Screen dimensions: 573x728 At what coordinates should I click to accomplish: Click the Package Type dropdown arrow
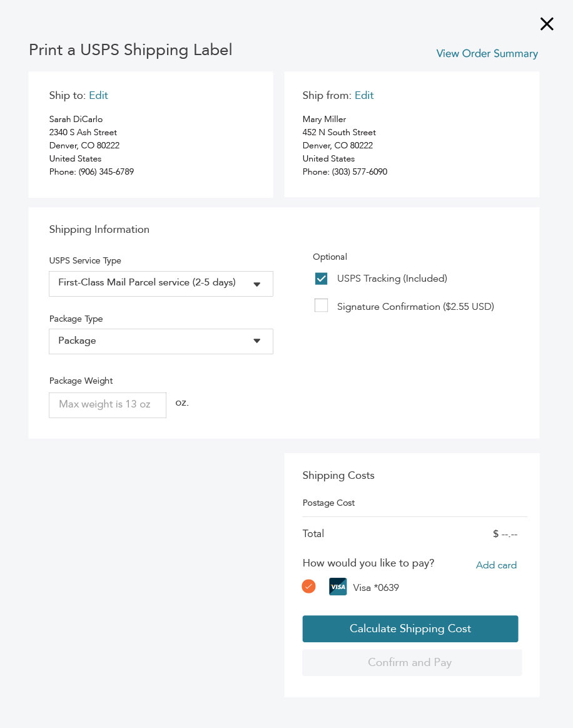(x=256, y=341)
